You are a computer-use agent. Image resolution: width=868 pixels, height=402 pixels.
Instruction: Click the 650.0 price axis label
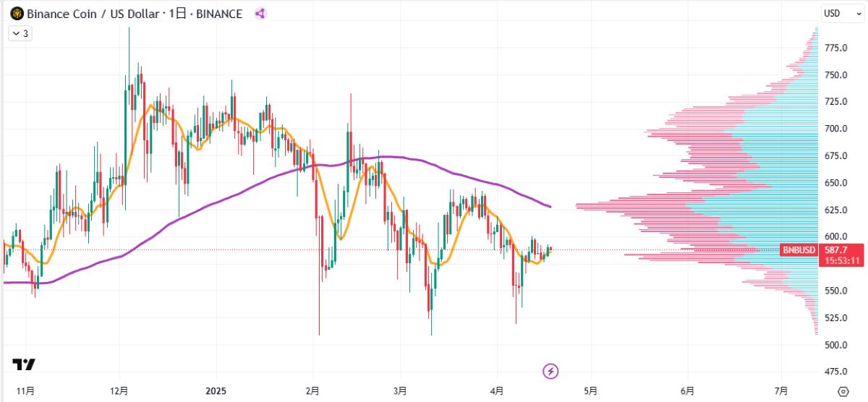(x=836, y=183)
